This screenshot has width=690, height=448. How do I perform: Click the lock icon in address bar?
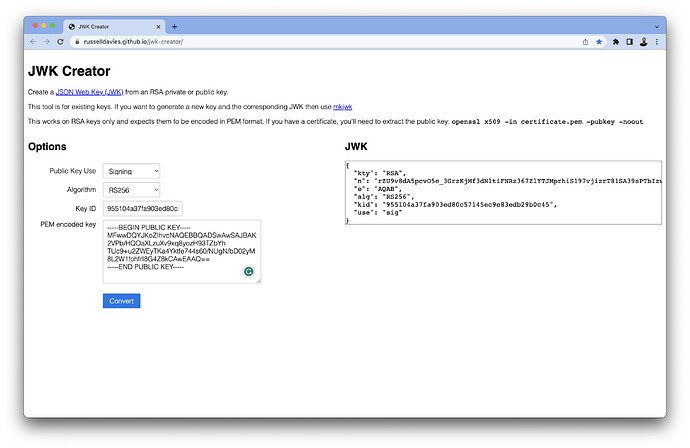pyautogui.click(x=77, y=42)
